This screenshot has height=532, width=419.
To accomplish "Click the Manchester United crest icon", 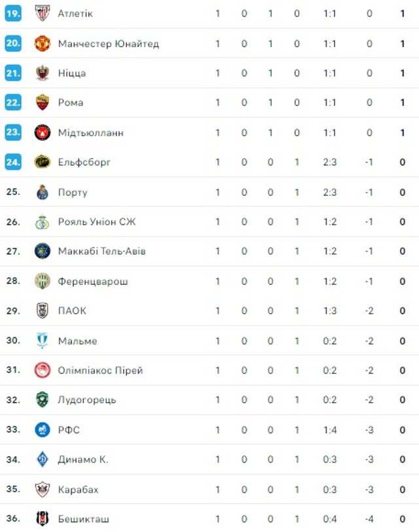I will point(42,44).
